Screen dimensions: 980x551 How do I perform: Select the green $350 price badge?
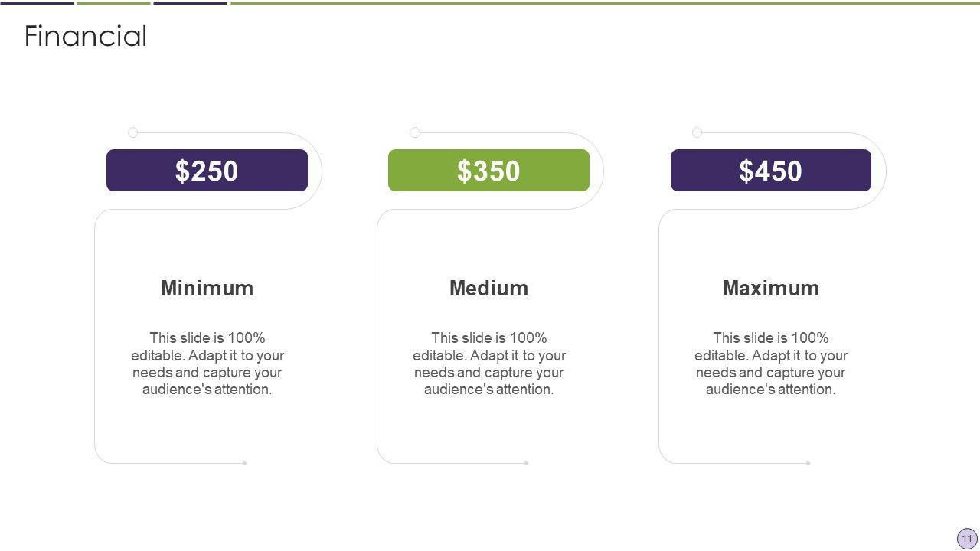click(488, 170)
